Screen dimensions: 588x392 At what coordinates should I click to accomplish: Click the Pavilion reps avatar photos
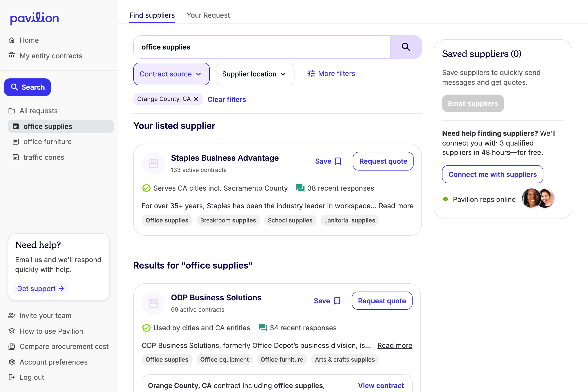tap(538, 198)
